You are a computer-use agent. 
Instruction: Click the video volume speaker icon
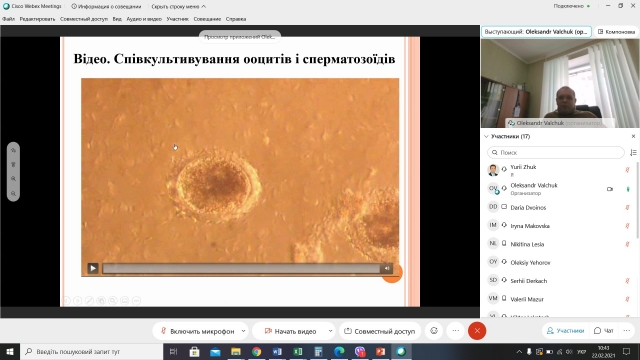click(387, 268)
